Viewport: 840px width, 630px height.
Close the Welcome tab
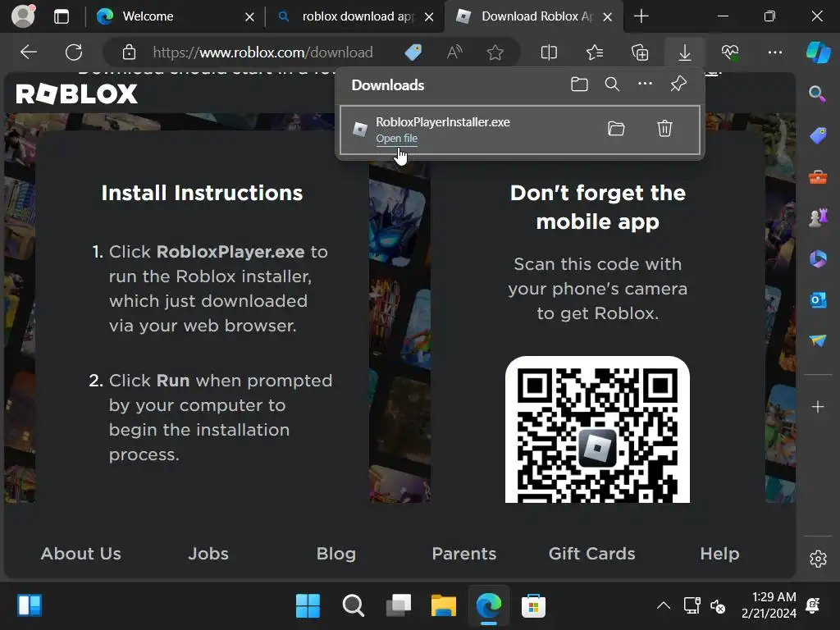click(x=249, y=17)
